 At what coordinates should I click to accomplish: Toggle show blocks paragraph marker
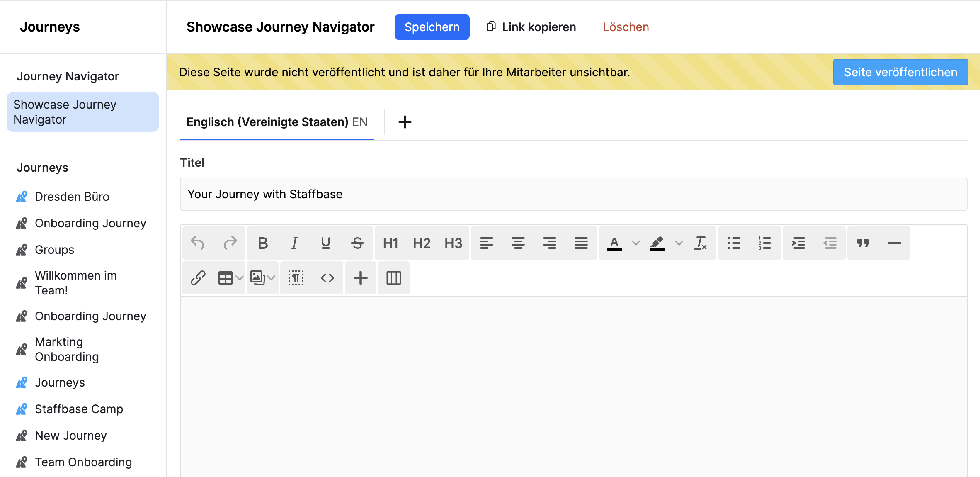tap(296, 278)
